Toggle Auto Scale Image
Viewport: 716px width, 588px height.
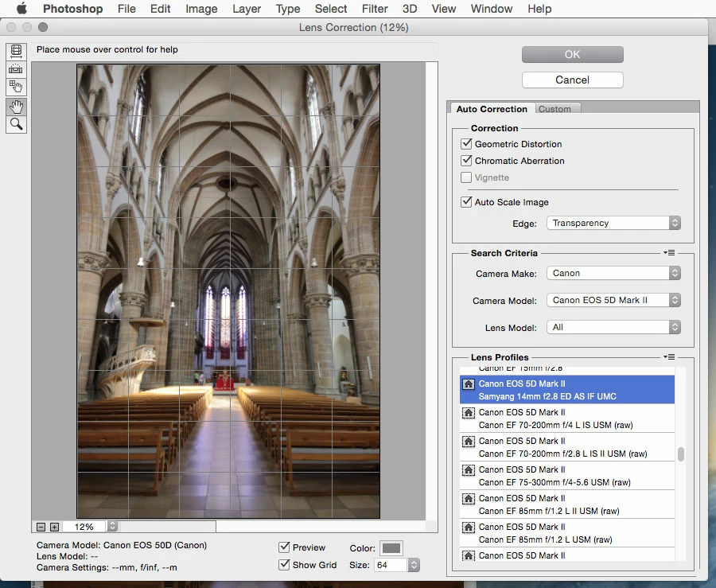466,202
